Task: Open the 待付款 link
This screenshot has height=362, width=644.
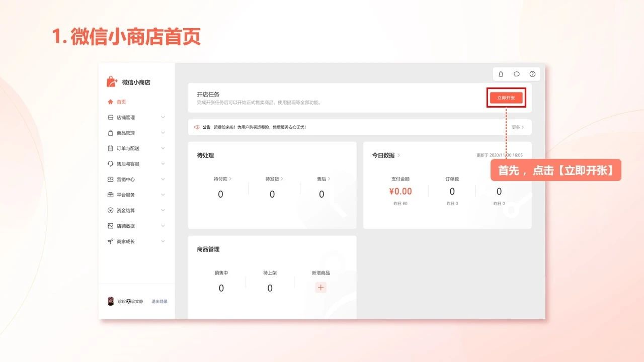Action: (222, 178)
